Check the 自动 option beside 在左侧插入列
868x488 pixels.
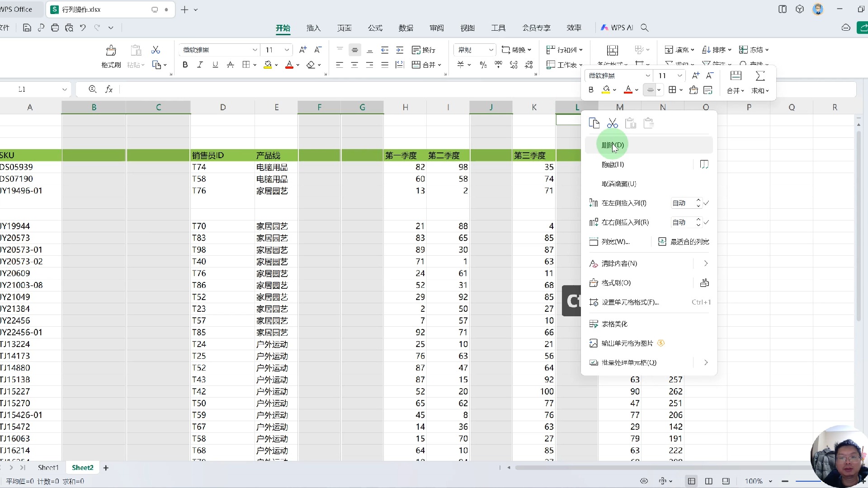[x=707, y=203]
